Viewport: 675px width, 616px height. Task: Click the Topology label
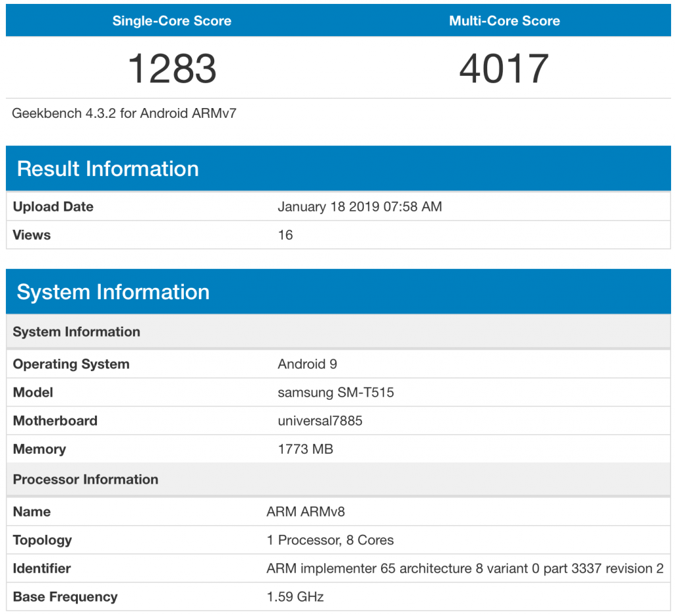pyautogui.click(x=42, y=540)
